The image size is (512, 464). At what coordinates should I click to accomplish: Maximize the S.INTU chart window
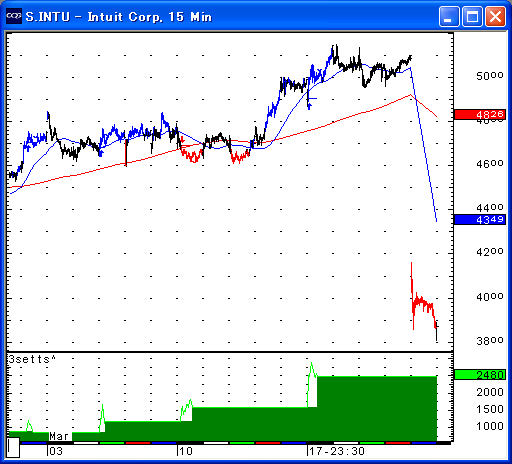tap(472, 16)
